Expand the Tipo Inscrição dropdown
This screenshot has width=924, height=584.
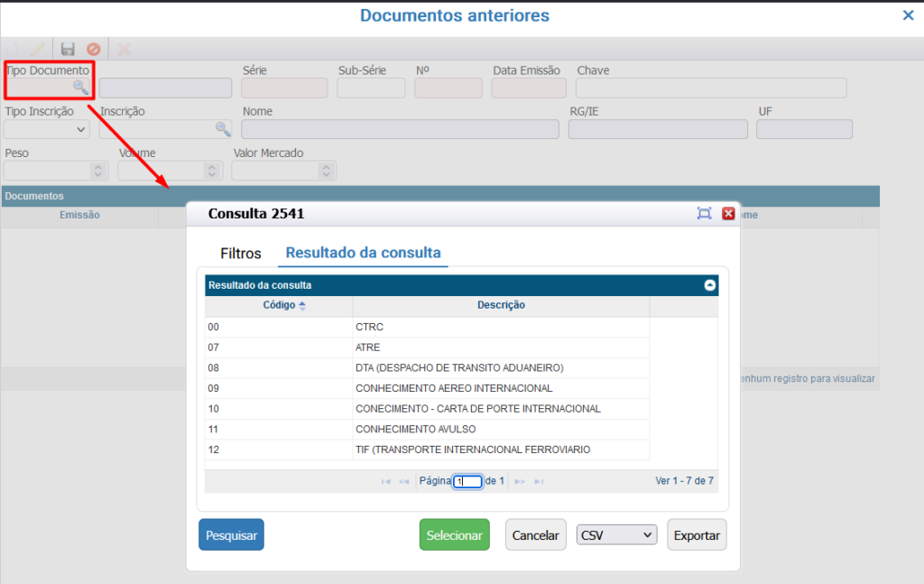pos(47,129)
